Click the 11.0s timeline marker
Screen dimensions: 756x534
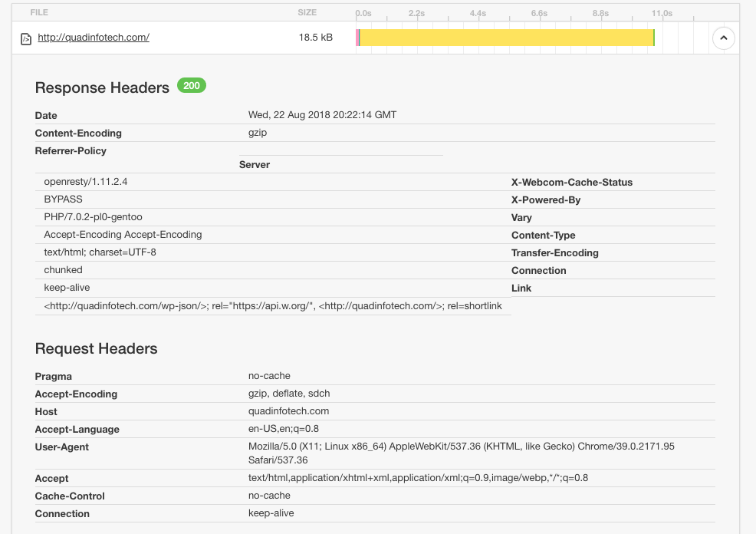tap(662, 13)
